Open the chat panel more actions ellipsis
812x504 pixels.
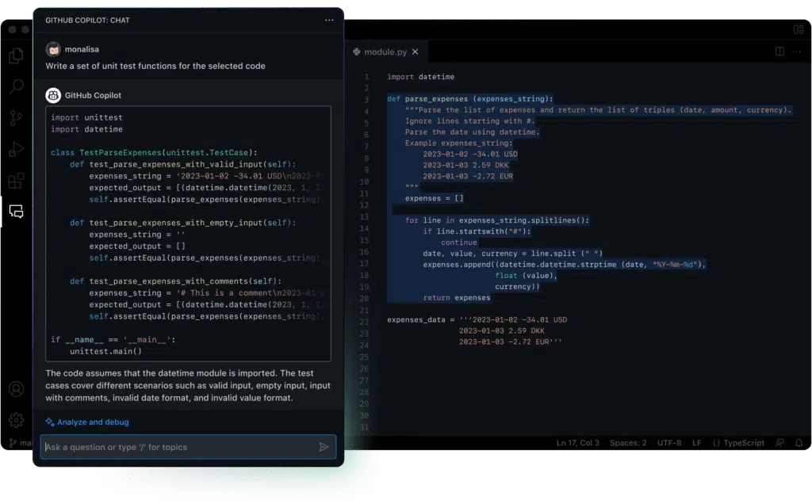(329, 20)
